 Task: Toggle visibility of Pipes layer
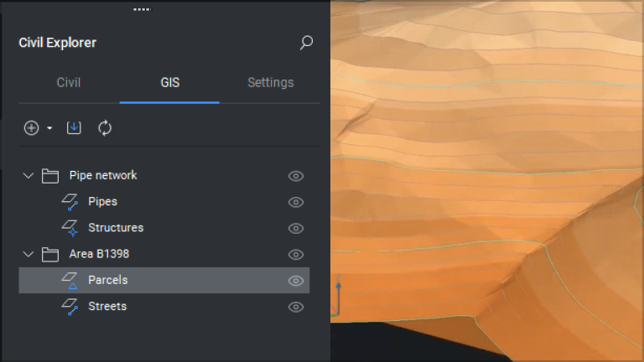(x=296, y=202)
